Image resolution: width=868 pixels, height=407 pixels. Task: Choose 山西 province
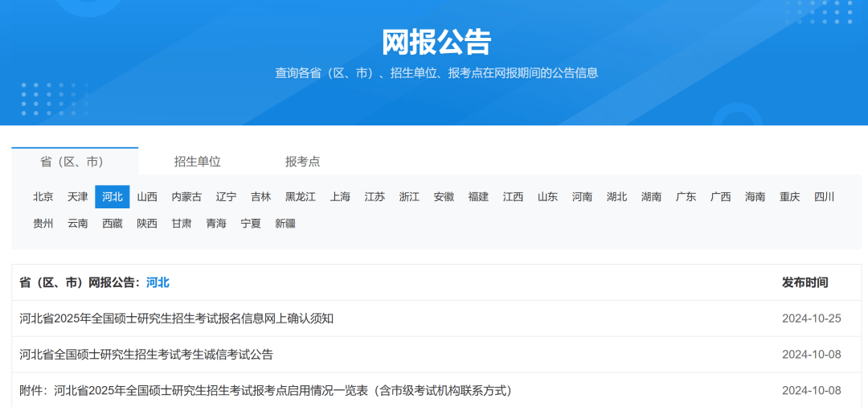pos(147,196)
